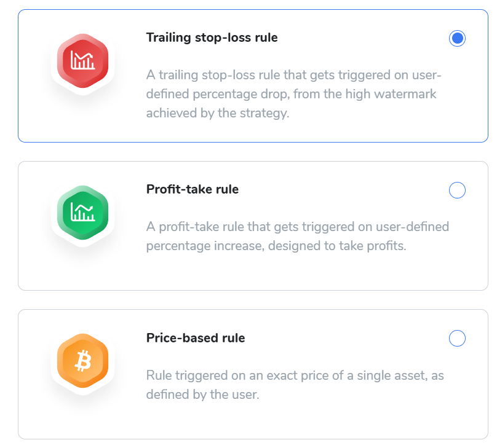Click the white upward-trend chart glyph

click(x=82, y=212)
